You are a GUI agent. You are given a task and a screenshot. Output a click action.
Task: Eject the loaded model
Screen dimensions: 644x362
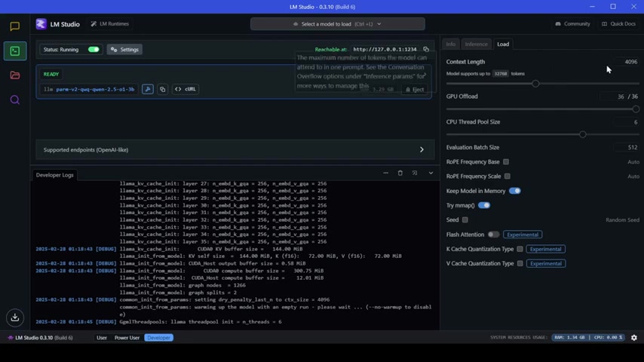415,90
